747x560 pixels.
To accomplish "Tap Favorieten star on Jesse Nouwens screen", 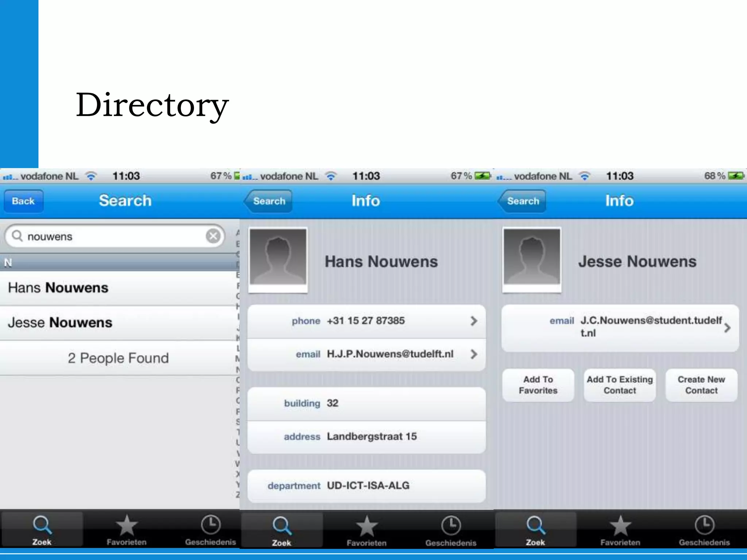I will (x=620, y=526).
